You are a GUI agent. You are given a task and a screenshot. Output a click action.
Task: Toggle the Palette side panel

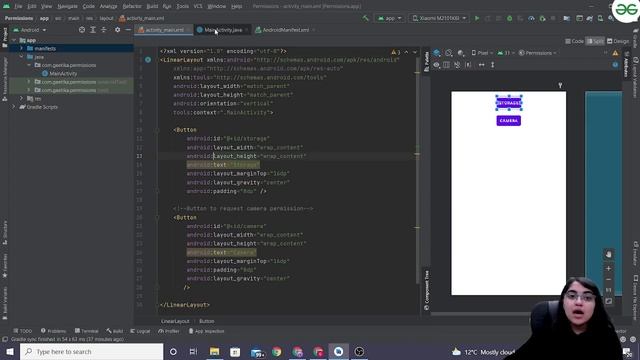(x=427, y=61)
